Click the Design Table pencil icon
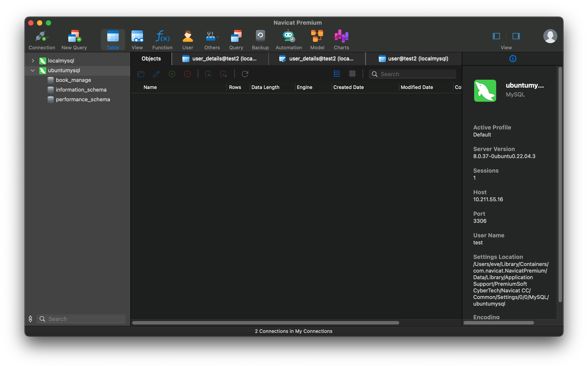Viewport: 588px width, 369px height. [x=156, y=74]
